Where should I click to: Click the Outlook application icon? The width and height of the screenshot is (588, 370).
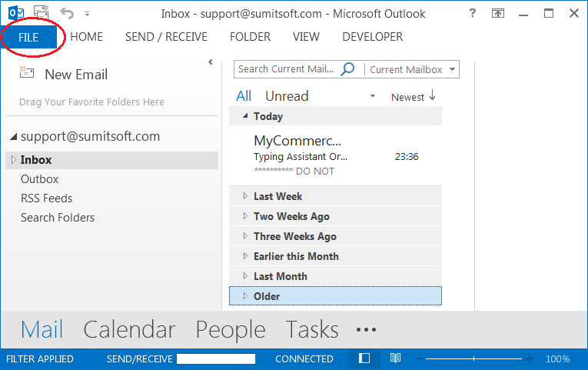tap(16, 14)
